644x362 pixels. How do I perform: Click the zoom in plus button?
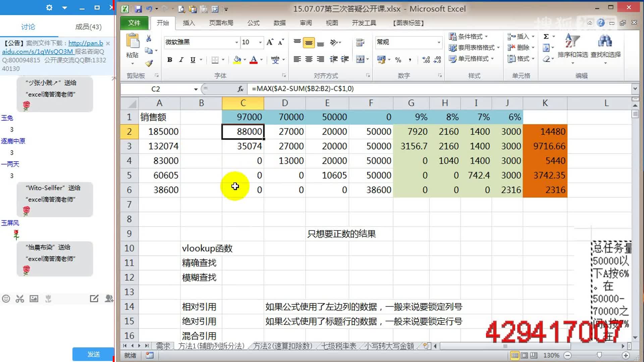coord(626,355)
